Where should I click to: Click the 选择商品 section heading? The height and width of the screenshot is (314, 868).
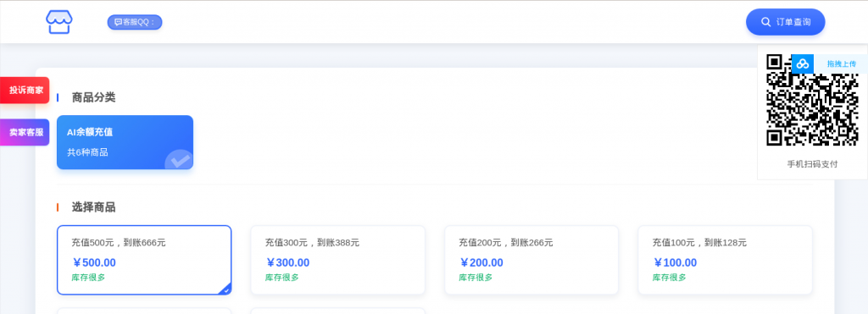(x=93, y=207)
